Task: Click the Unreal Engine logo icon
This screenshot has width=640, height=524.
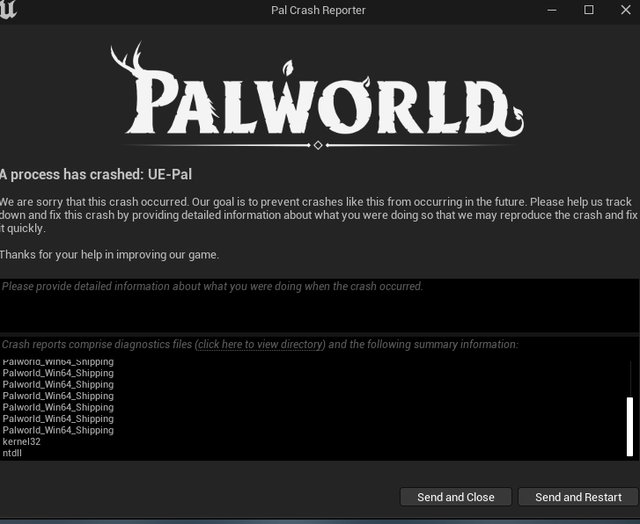Action: (x=7, y=10)
